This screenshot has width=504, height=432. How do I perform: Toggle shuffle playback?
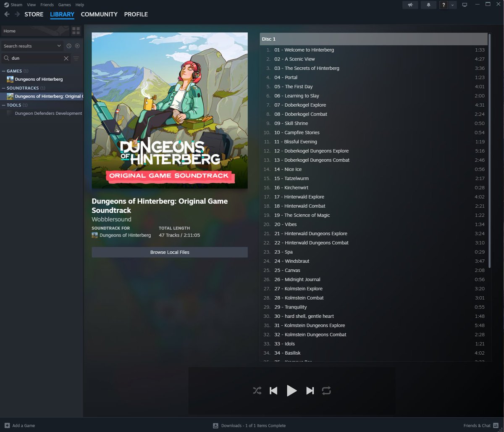257,391
